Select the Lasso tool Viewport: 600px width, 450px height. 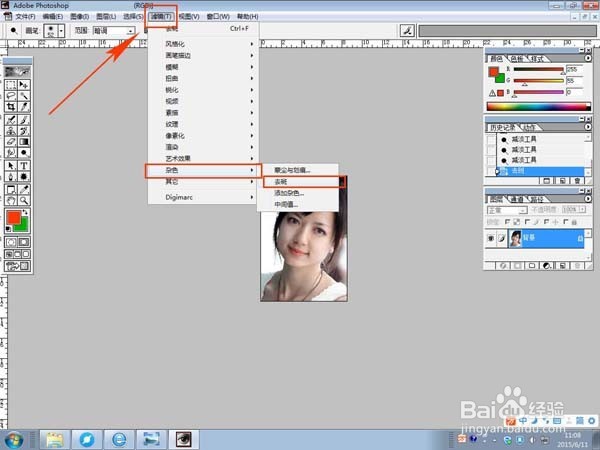pos(11,96)
